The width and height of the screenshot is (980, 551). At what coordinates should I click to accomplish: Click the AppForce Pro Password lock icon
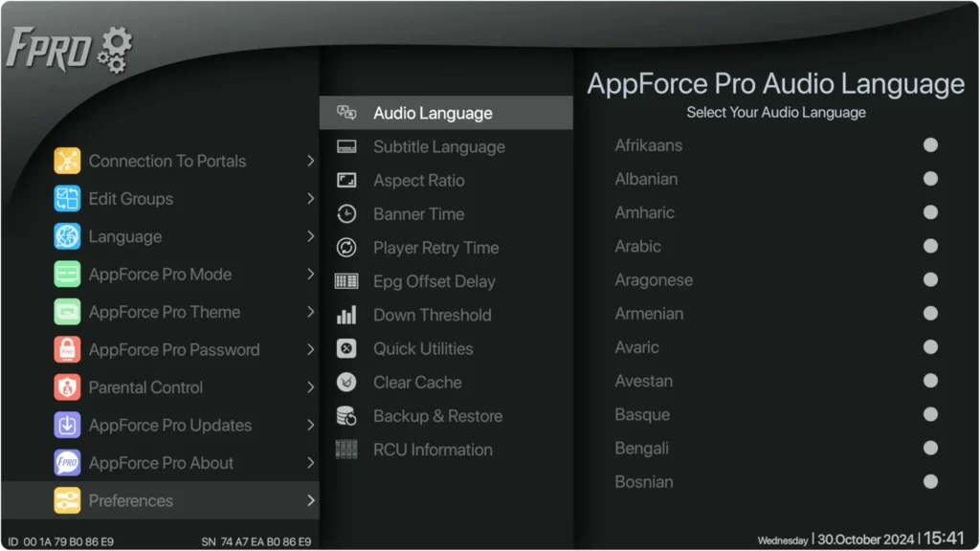(67, 350)
